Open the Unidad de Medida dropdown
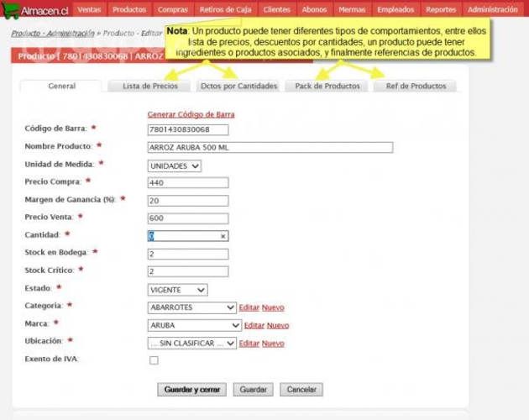529x420 pixels. [175, 165]
